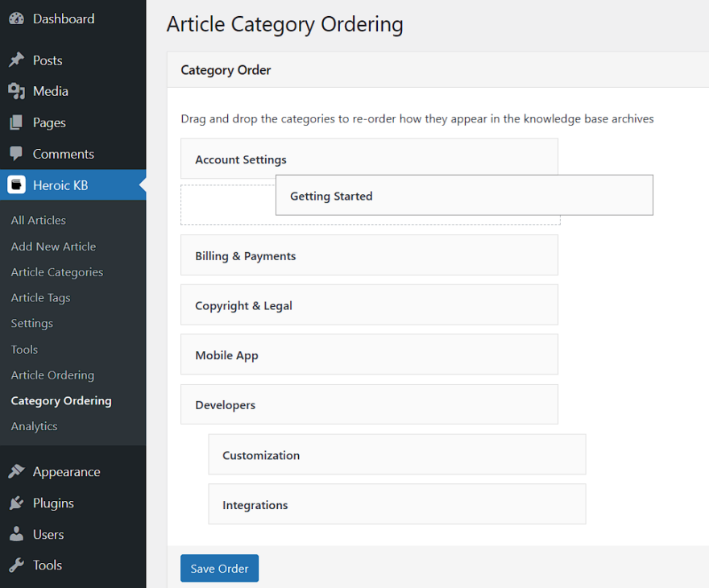The height and width of the screenshot is (588, 709).
Task: Switch to Article Ordering
Action: [x=52, y=375]
